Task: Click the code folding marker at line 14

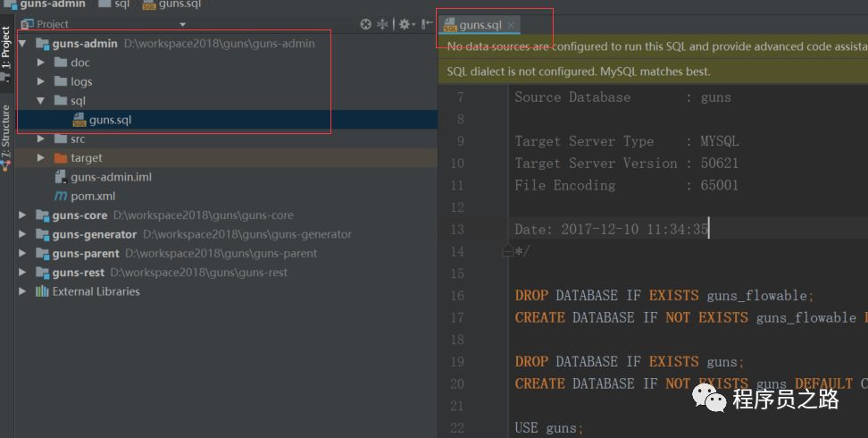Action: pos(507,251)
